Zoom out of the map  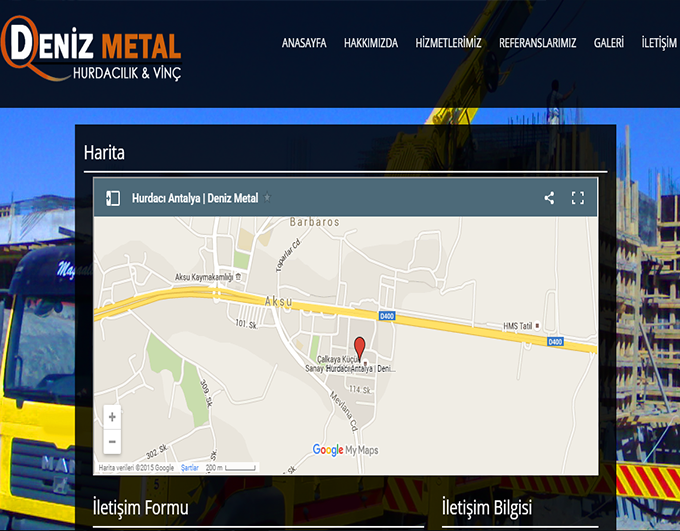[x=112, y=441]
